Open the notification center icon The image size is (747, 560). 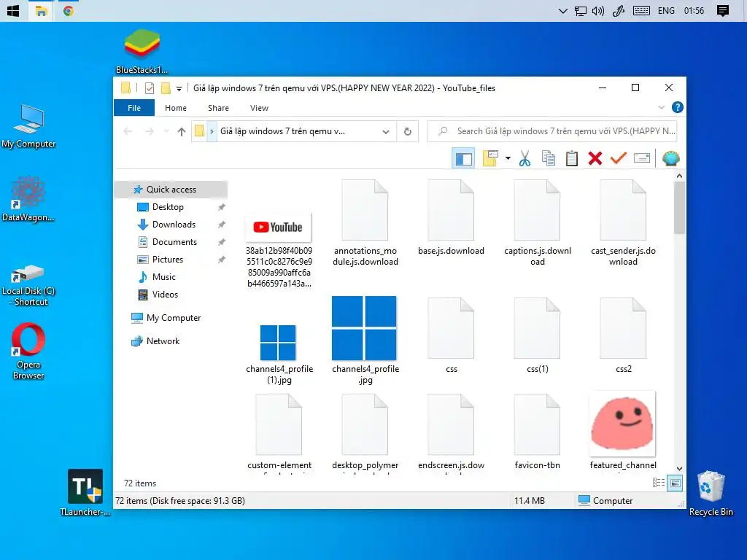click(723, 11)
